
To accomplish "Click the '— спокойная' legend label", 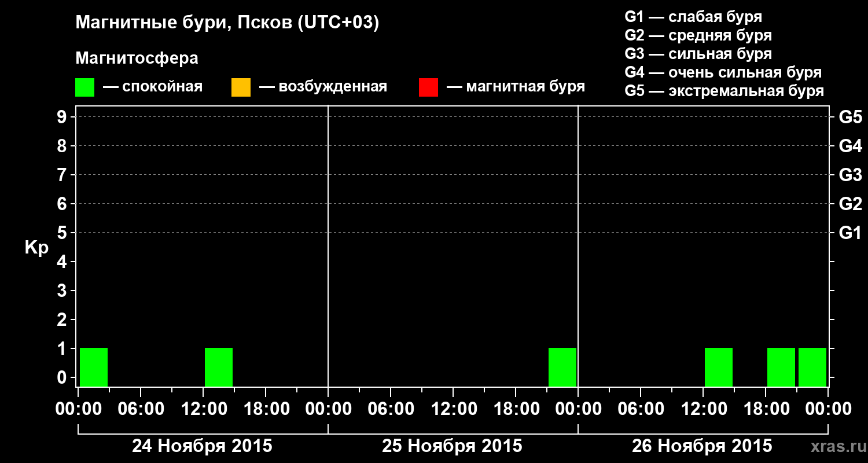I will (x=153, y=87).
